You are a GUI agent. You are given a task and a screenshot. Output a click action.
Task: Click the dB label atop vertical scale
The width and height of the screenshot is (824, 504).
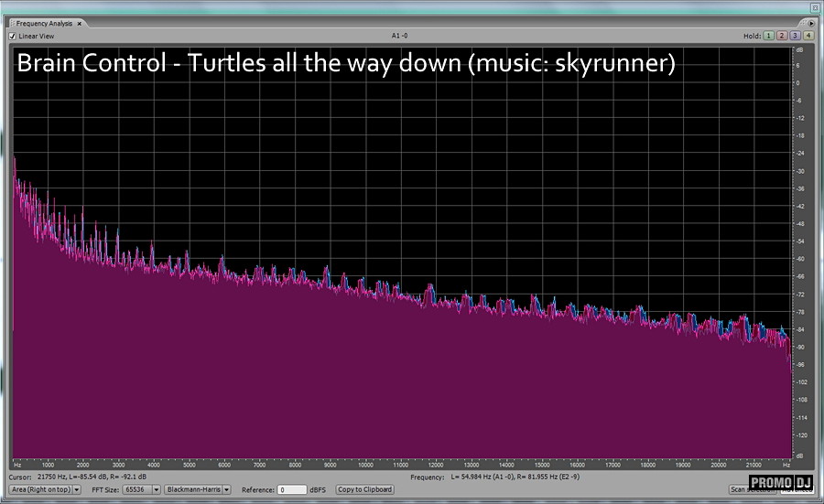tap(798, 51)
